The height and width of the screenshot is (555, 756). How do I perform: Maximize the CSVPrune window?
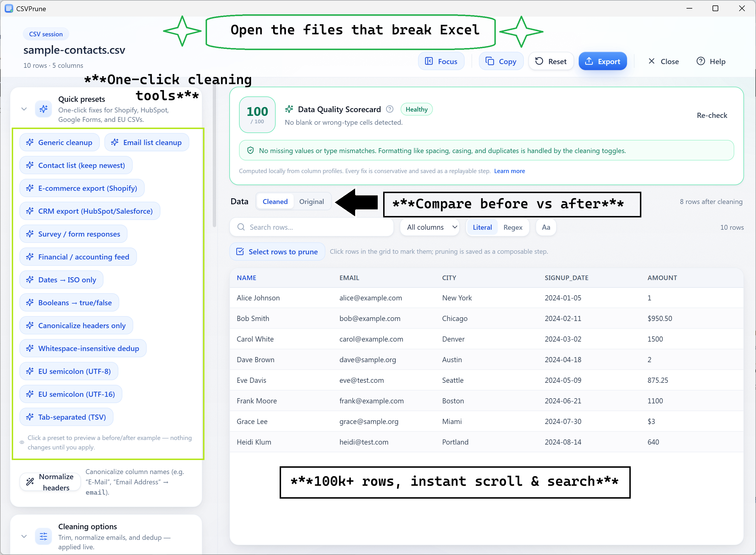[x=715, y=8]
